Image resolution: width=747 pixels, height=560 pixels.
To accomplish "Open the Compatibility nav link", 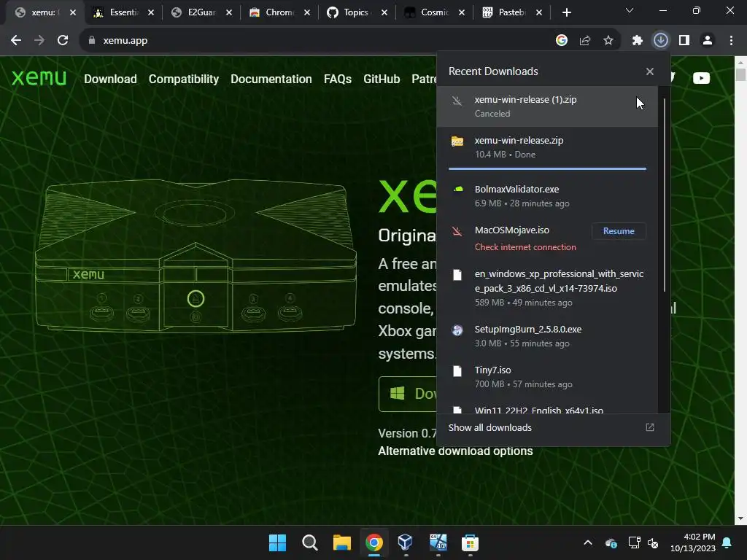I will (183, 79).
